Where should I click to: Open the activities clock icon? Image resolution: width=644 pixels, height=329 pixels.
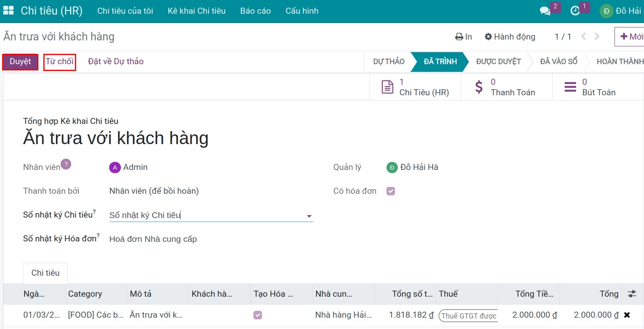point(575,11)
